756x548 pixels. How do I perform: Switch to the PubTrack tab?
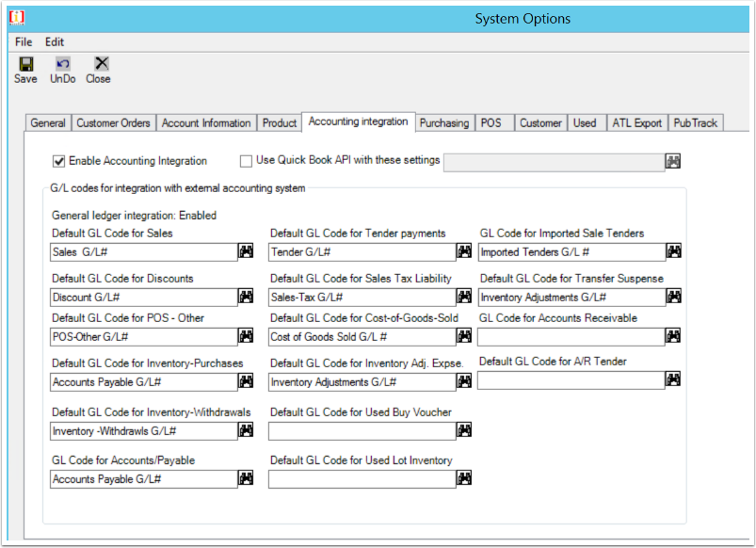[x=695, y=123]
